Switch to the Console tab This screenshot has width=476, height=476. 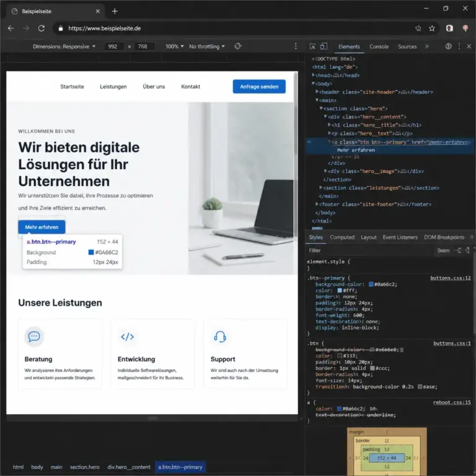[379, 46]
